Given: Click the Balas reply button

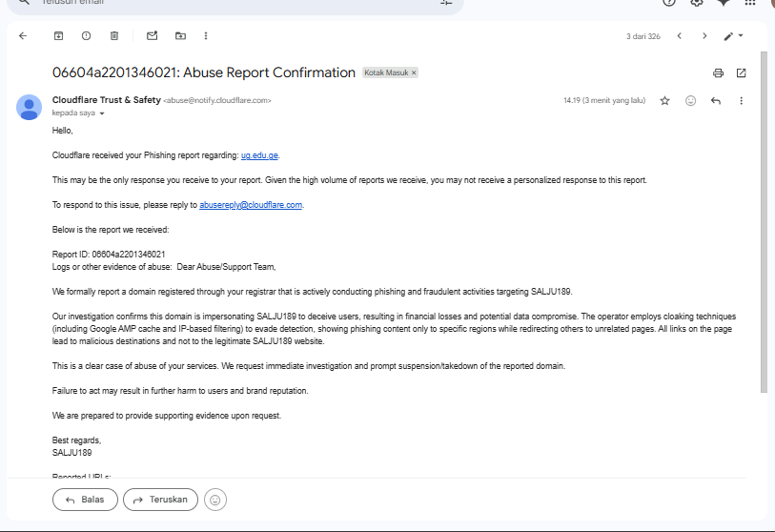Looking at the screenshot, I should click(x=85, y=499).
